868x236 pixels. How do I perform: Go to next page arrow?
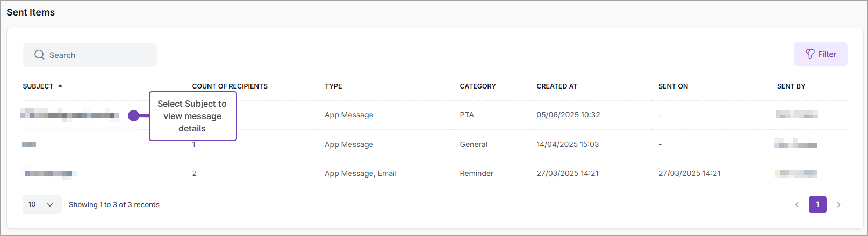pos(838,204)
